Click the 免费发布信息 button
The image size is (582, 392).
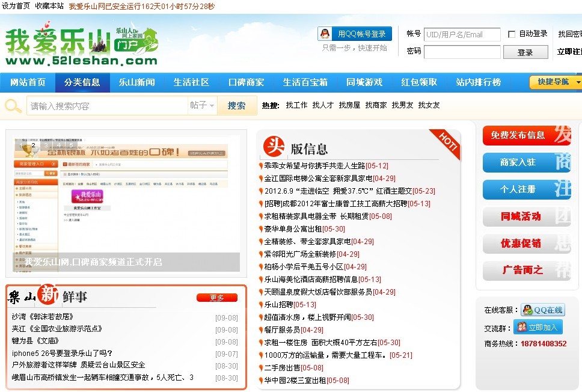click(x=527, y=135)
